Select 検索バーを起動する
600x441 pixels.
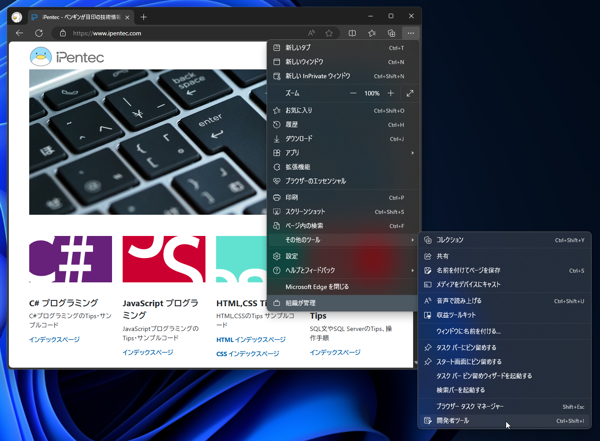coord(504,390)
